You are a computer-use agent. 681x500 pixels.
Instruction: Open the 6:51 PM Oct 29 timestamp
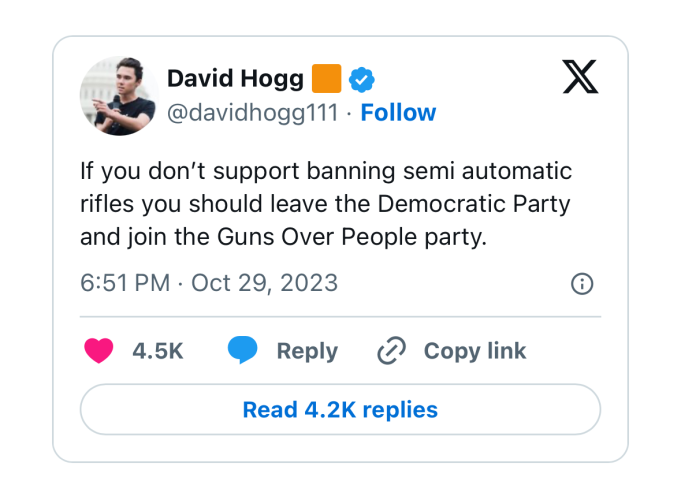click(209, 283)
